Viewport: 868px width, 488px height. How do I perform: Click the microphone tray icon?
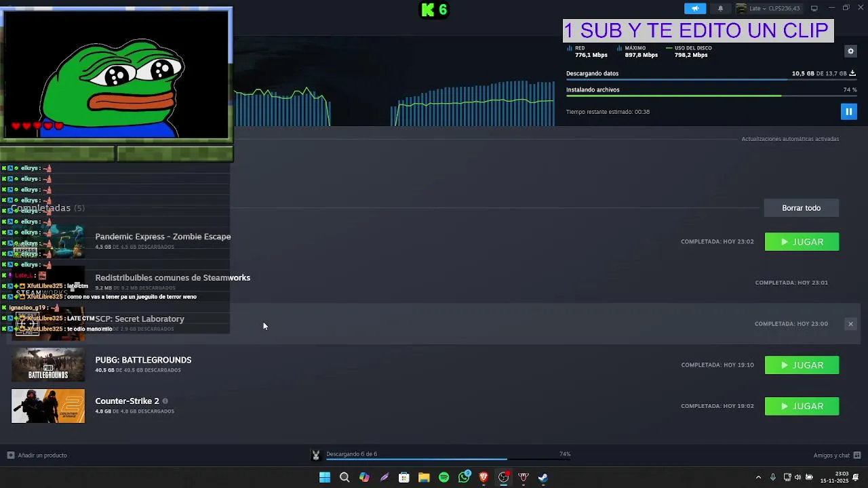[x=772, y=477]
